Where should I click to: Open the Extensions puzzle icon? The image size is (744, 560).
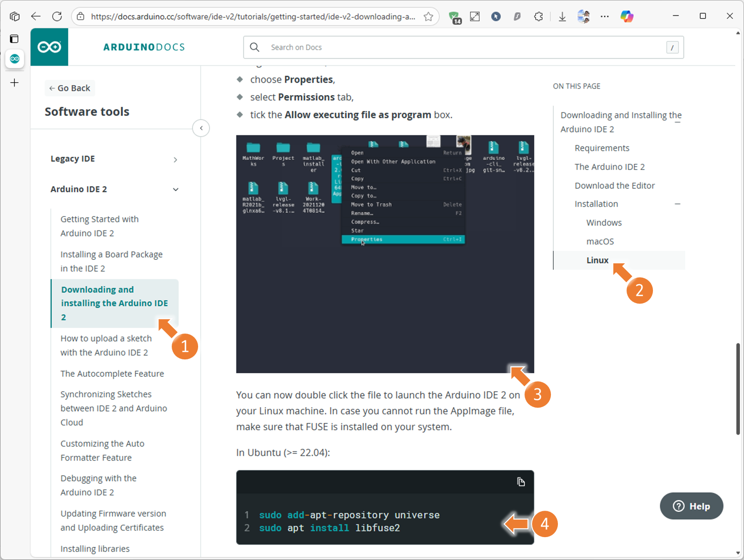coord(538,16)
